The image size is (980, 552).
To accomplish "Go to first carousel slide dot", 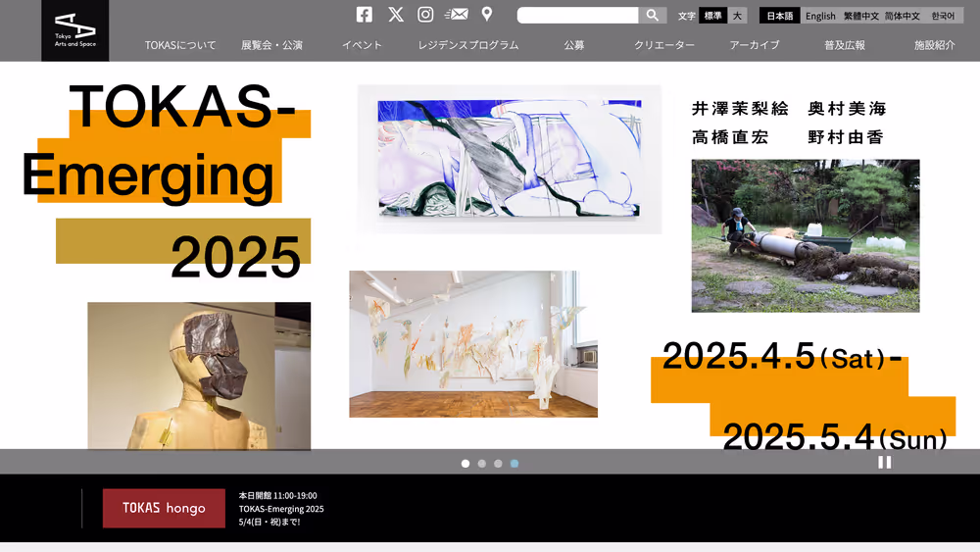I will click(465, 463).
